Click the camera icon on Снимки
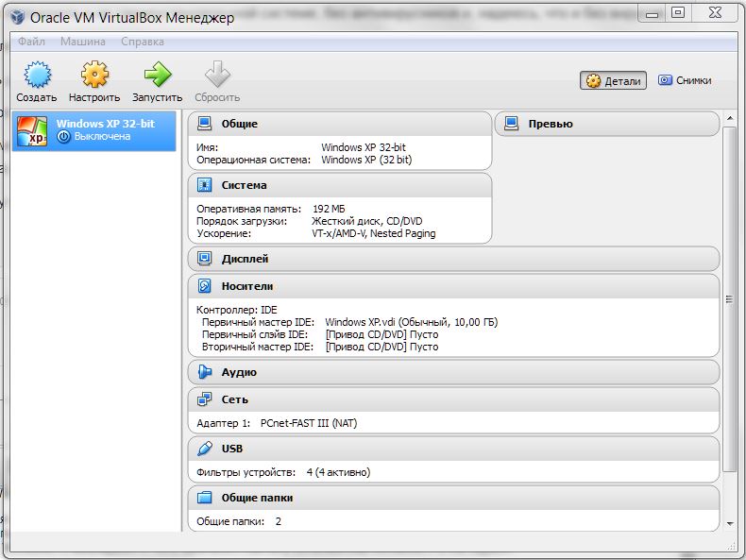746x560 pixels. [665, 80]
